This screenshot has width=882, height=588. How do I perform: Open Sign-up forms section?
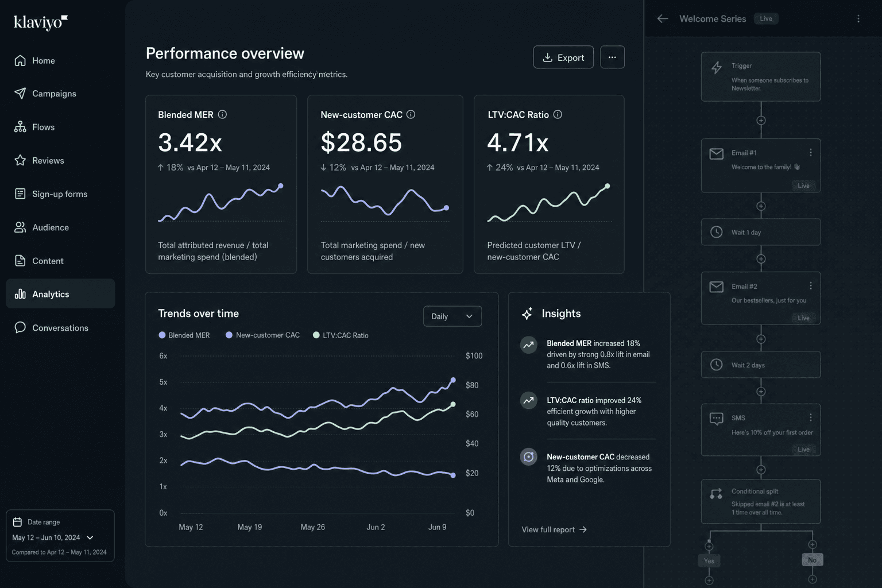tap(60, 194)
